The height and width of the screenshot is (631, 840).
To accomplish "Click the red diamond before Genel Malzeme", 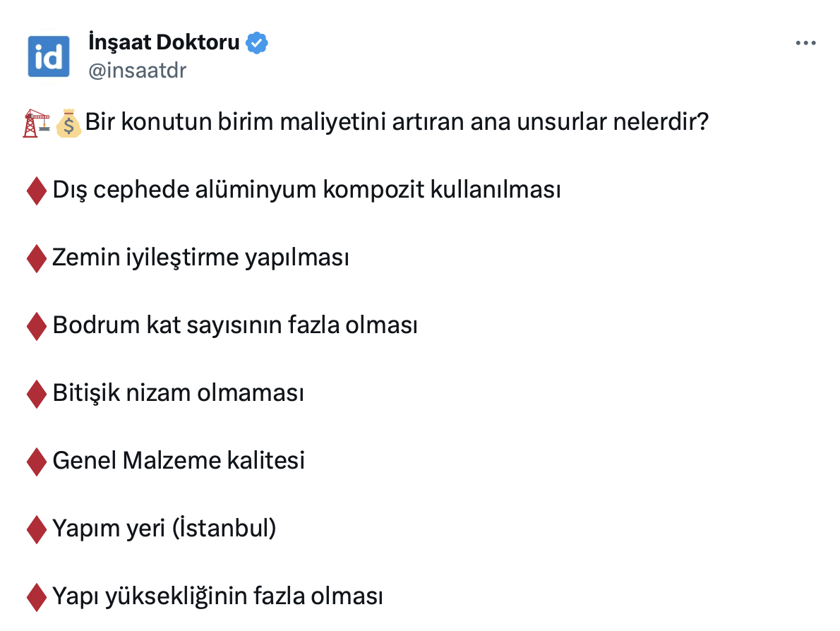I will point(36,462).
